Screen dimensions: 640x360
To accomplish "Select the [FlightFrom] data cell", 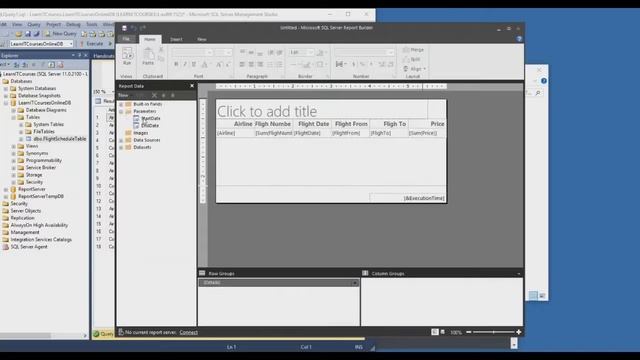I will [350, 133].
